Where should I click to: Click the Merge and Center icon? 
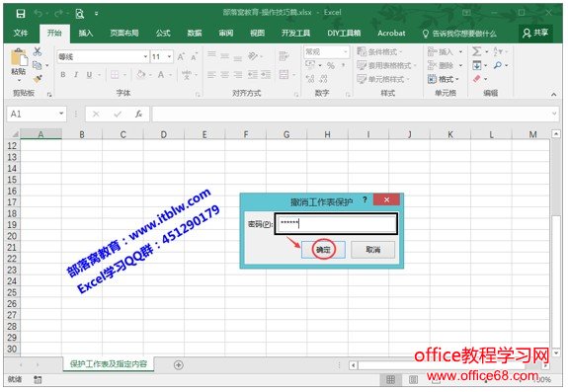tap(284, 75)
